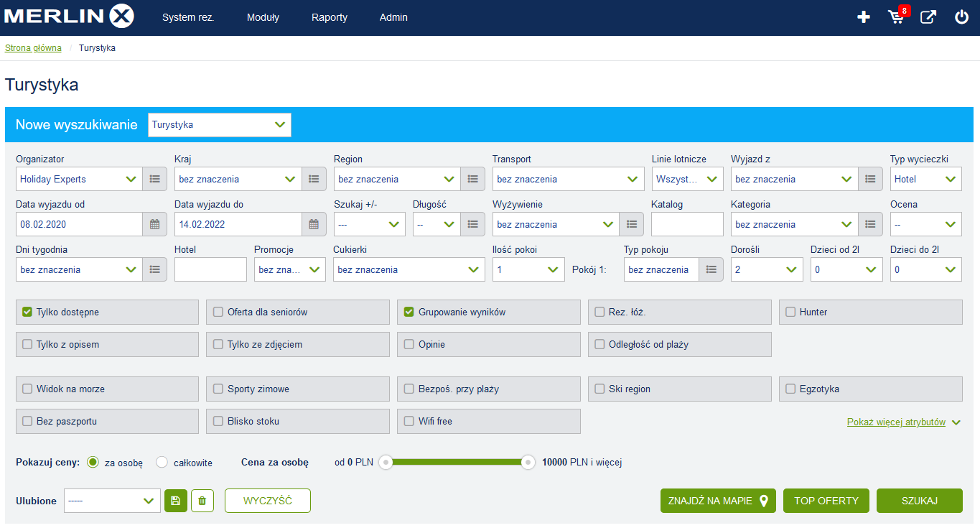Click the MerlinX logo
The height and width of the screenshot is (528, 980).
[x=69, y=17]
